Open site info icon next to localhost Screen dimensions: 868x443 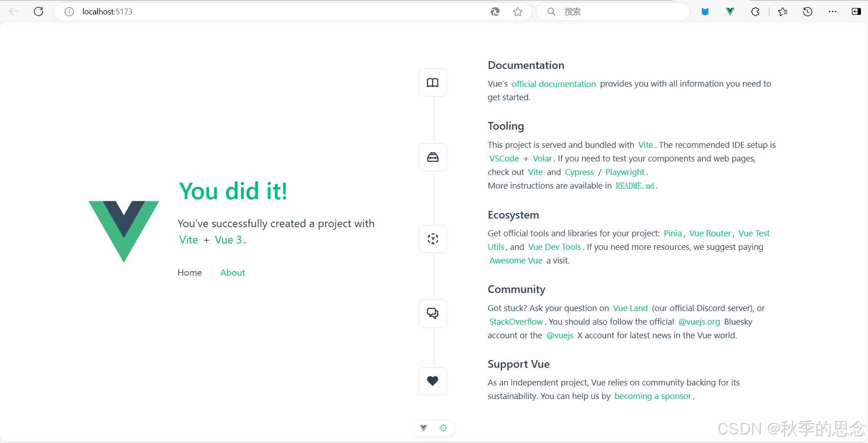point(69,12)
